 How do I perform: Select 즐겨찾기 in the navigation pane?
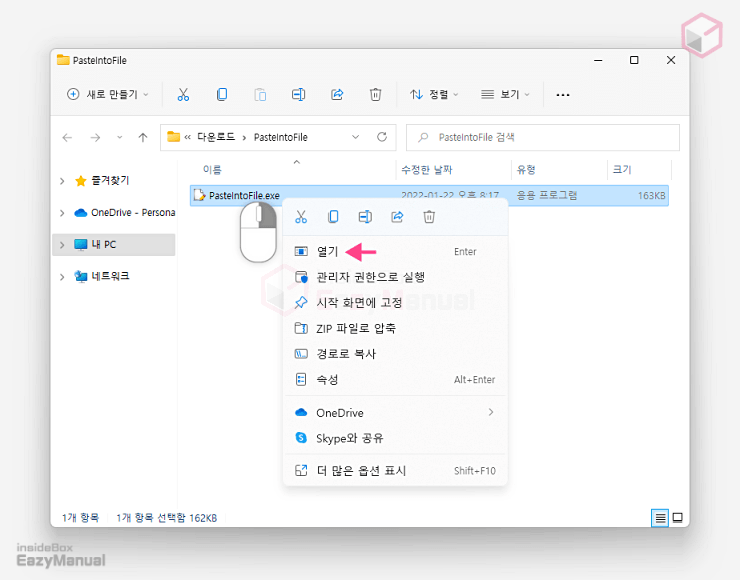[x=110, y=181]
